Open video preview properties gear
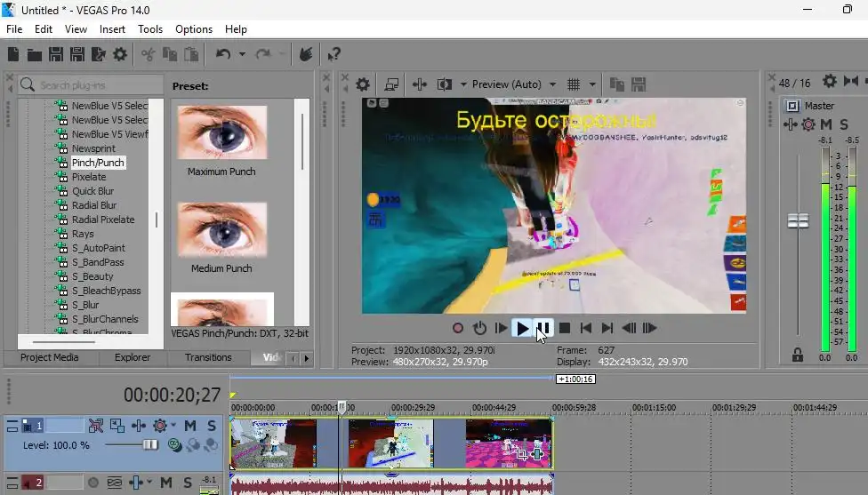The image size is (868, 495). [363, 84]
